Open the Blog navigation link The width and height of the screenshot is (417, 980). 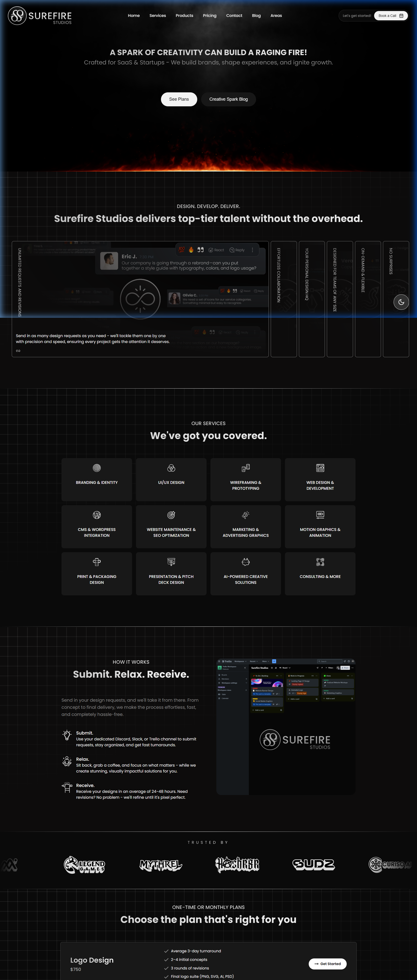click(x=256, y=16)
